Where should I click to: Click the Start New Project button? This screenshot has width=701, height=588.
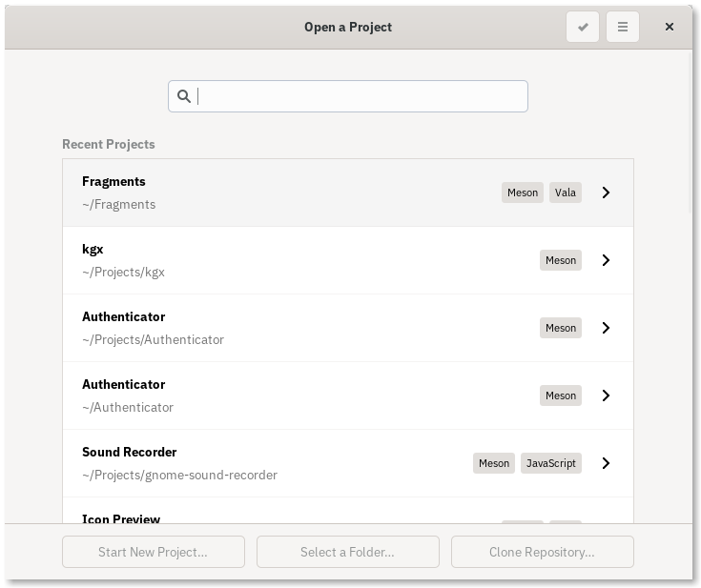click(x=154, y=552)
